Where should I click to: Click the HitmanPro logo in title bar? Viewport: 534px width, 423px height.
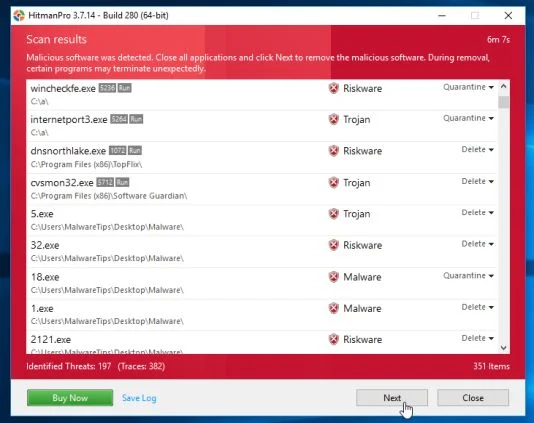[x=19, y=15]
